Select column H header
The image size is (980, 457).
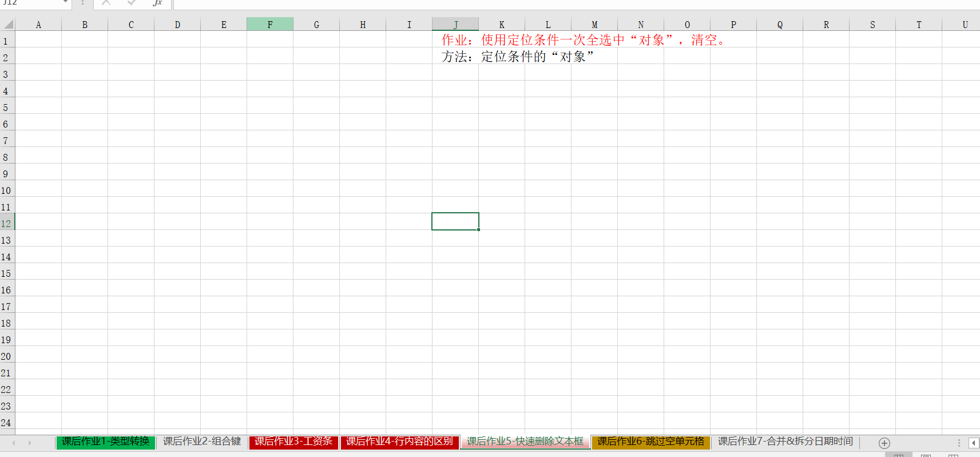tap(363, 25)
